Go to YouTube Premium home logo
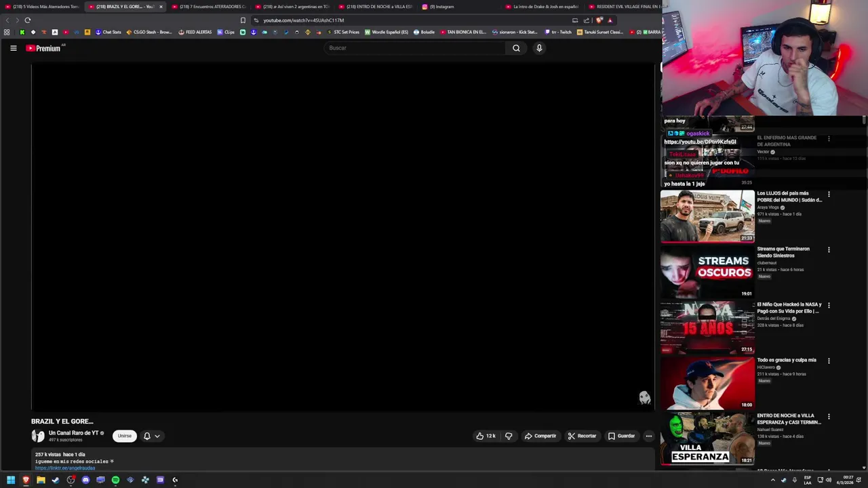The width and height of the screenshot is (868, 488). click(43, 48)
